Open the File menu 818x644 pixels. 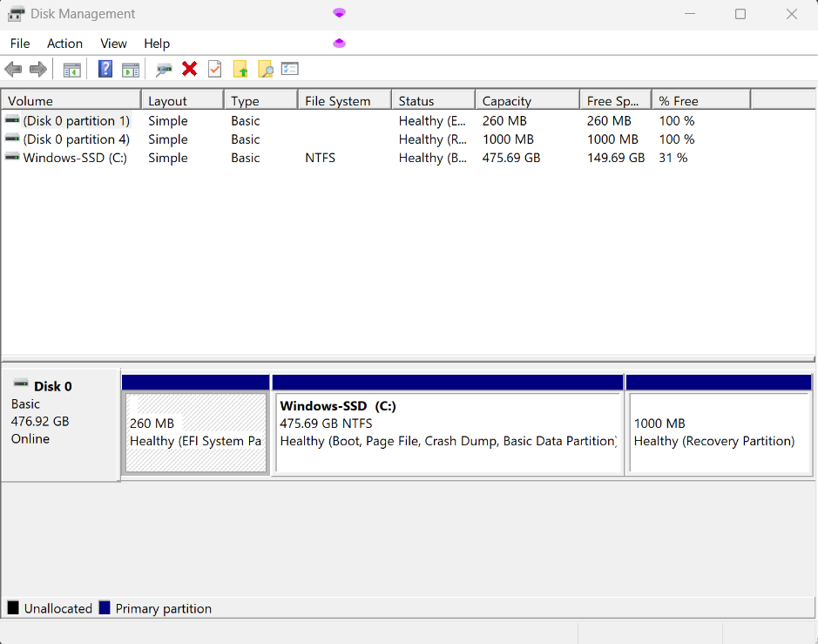tap(20, 44)
